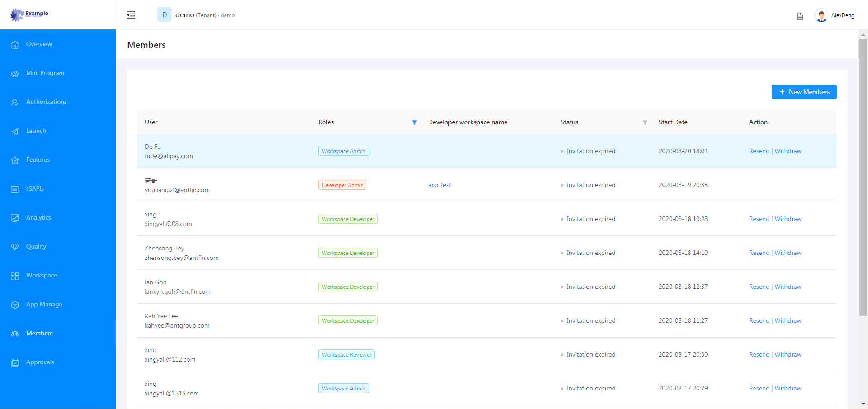The image size is (868, 409).
Task: Select the Authorizations sidebar icon
Action: 15,102
